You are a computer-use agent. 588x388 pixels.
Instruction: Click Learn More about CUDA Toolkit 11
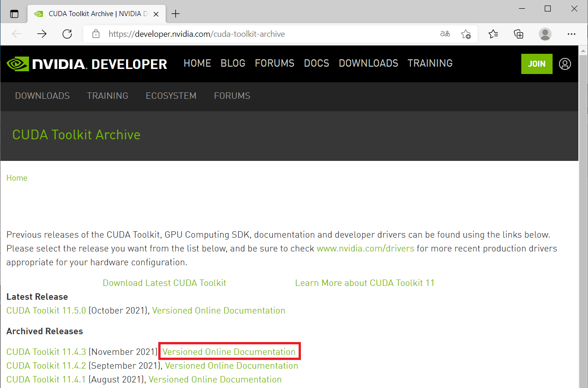click(365, 283)
